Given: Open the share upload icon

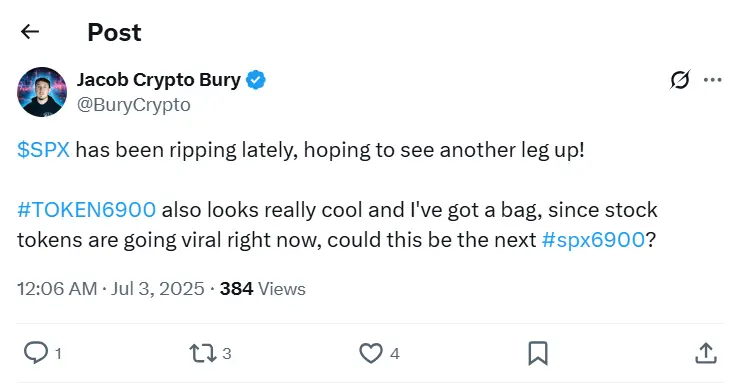Looking at the screenshot, I should pyautogui.click(x=706, y=353).
